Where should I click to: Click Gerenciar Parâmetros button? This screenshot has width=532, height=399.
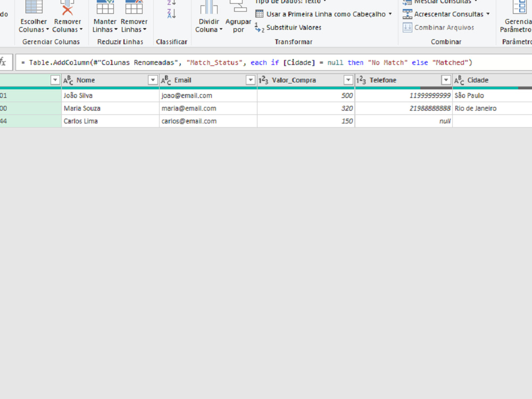click(x=517, y=17)
